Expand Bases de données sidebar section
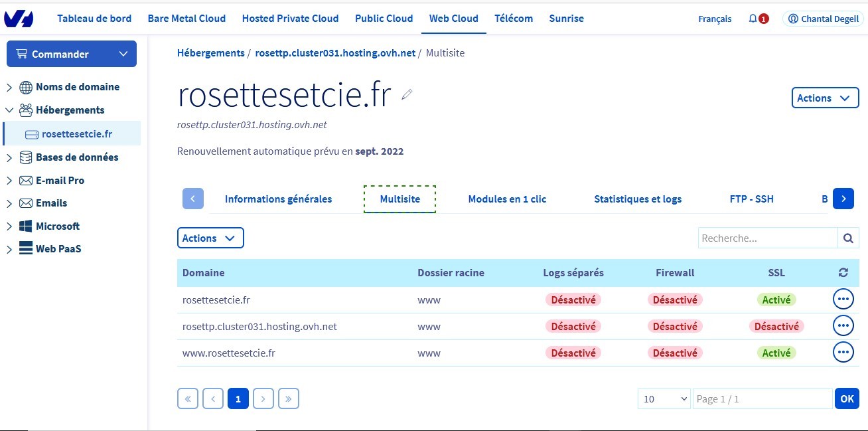Viewport: 868px width, 431px height. [x=9, y=157]
